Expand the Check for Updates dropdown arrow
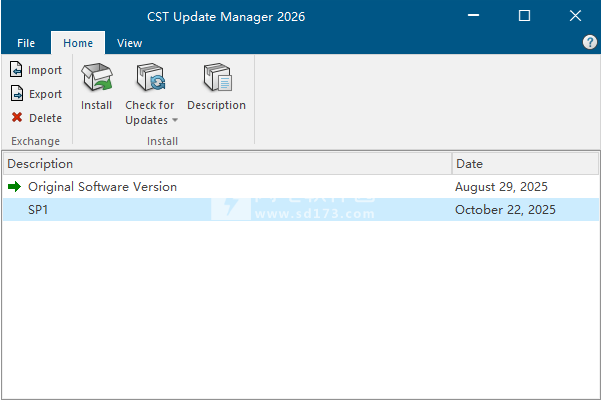The width and height of the screenshot is (602, 401). (175, 121)
